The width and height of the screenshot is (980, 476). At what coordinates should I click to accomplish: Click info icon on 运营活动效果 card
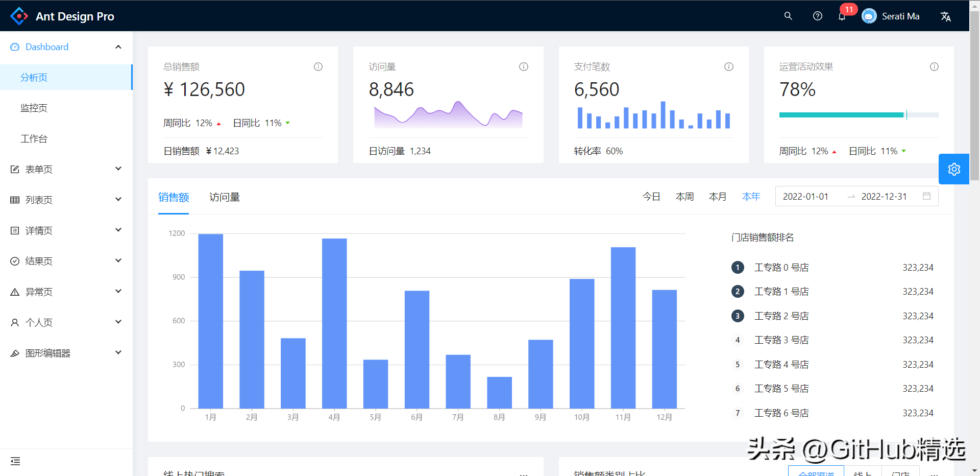[934, 67]
